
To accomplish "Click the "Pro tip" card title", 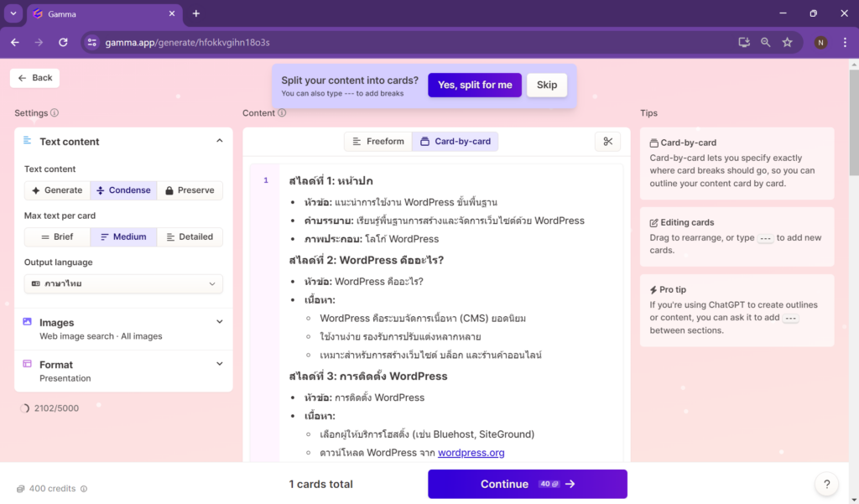I will coord(673,290).
